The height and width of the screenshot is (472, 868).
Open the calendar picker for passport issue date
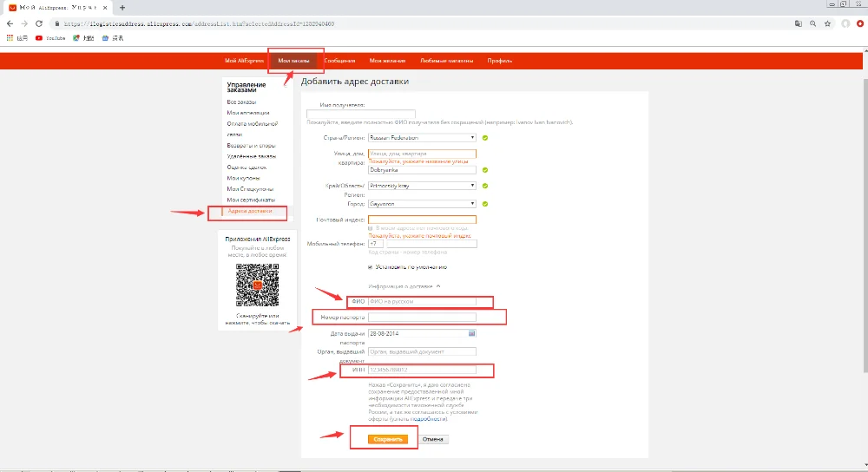coord(471,334)
